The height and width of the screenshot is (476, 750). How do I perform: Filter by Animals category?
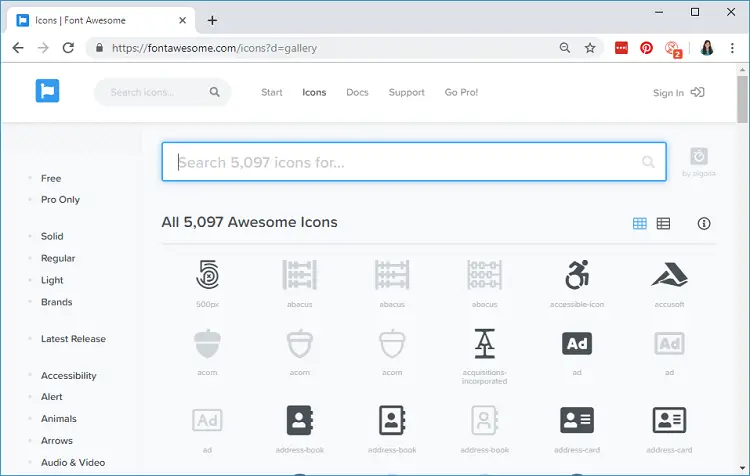click(59, 419)
